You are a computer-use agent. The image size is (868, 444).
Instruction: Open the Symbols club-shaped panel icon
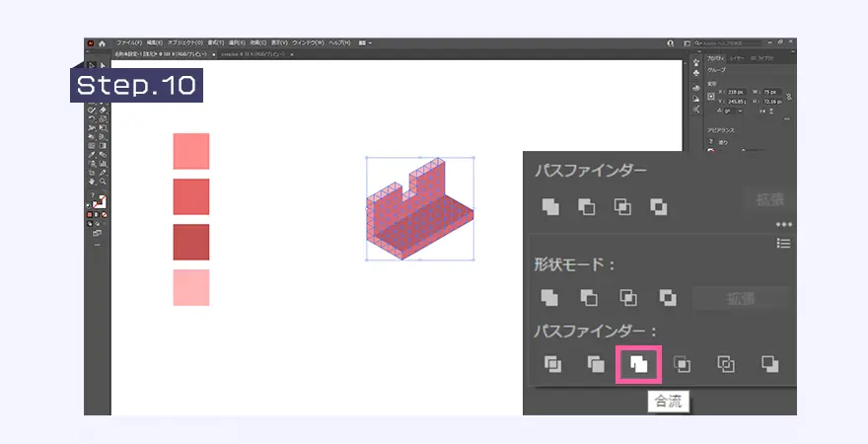click(x=695, y=73)
